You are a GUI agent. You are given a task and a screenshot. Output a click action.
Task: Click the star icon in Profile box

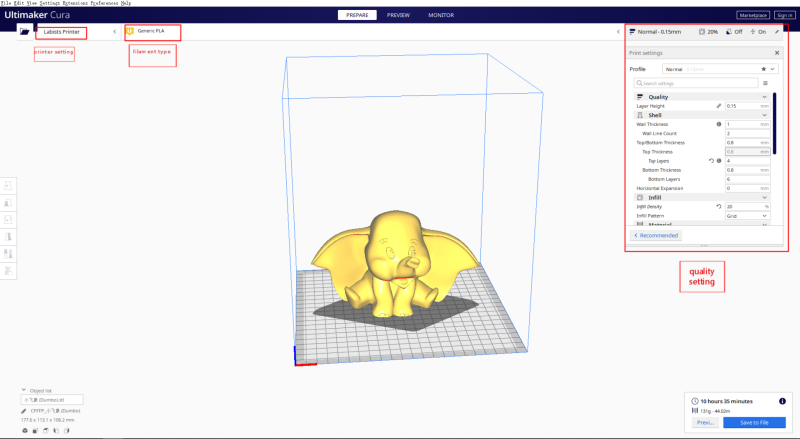coord(764,69)
